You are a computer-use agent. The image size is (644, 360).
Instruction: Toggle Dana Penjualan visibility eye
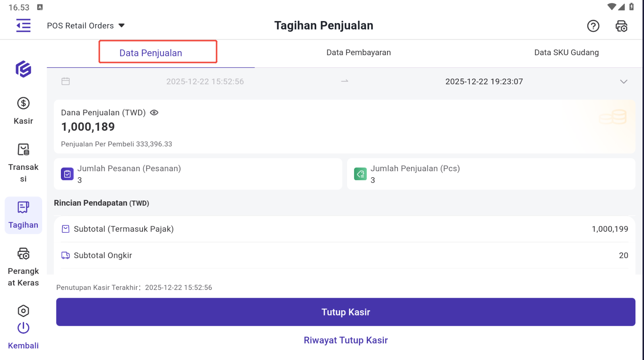pos(154,113)
